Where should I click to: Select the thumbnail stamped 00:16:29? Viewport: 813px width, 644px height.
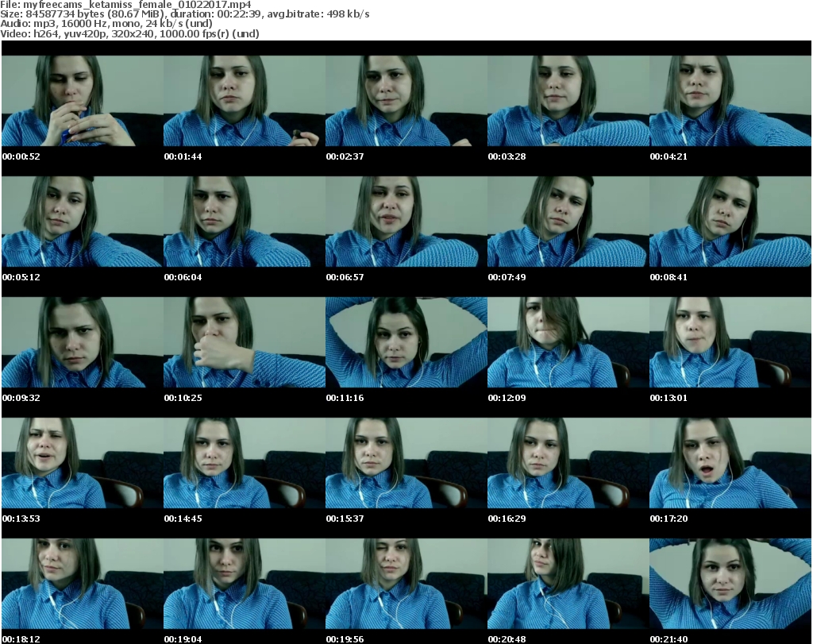[x=568, y=463]
